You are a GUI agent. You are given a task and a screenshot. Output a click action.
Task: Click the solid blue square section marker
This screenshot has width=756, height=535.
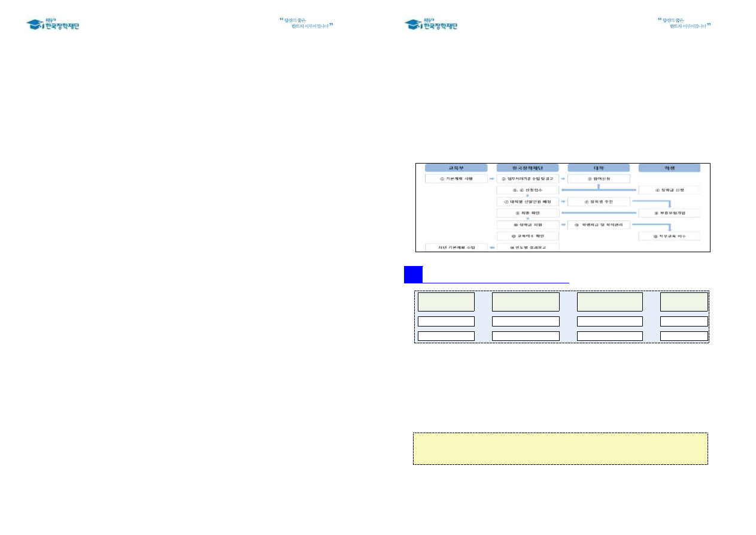pyautogui.click(x=413, y=274)
